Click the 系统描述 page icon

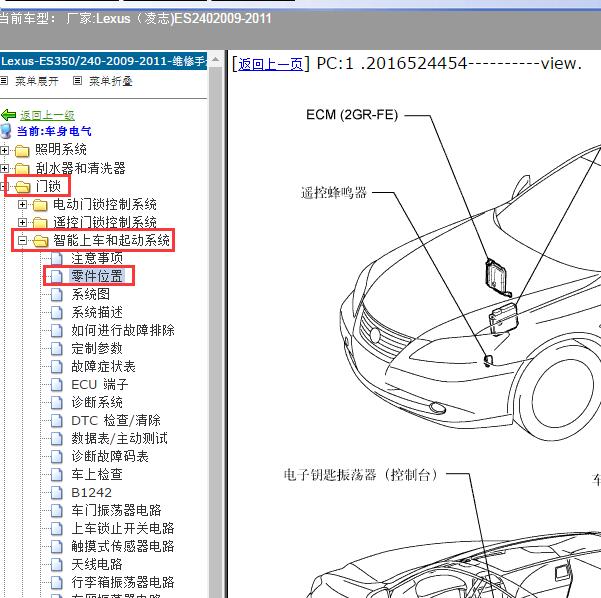coord(57,312)
